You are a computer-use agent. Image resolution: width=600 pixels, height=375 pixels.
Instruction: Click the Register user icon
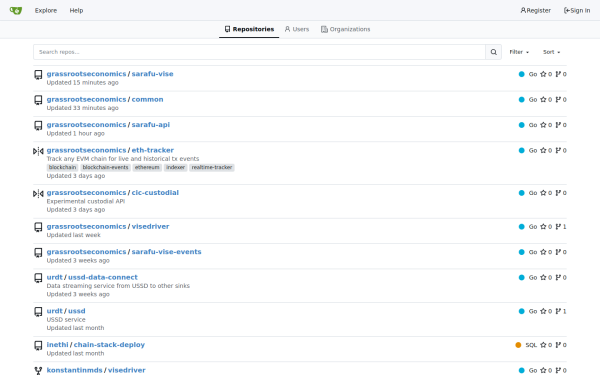tap(523, 10)
